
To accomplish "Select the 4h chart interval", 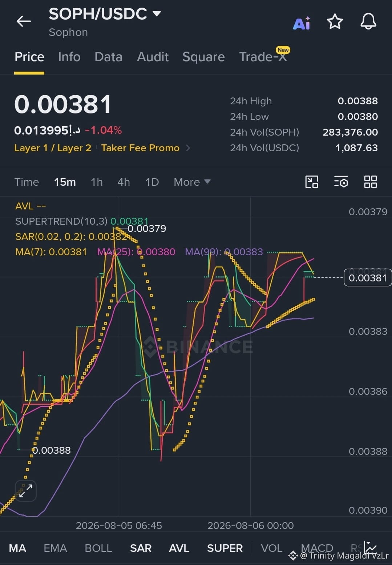I will (x=124, y=182).
